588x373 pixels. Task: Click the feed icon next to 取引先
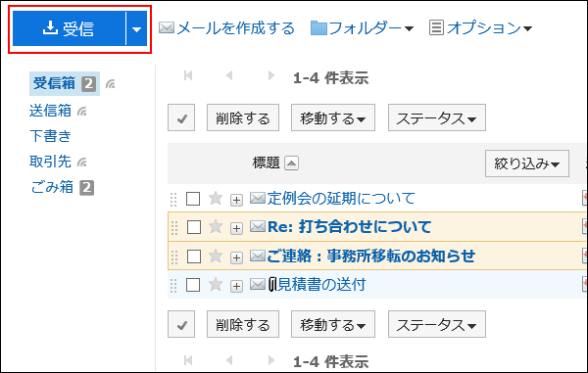tap(82, 163)
